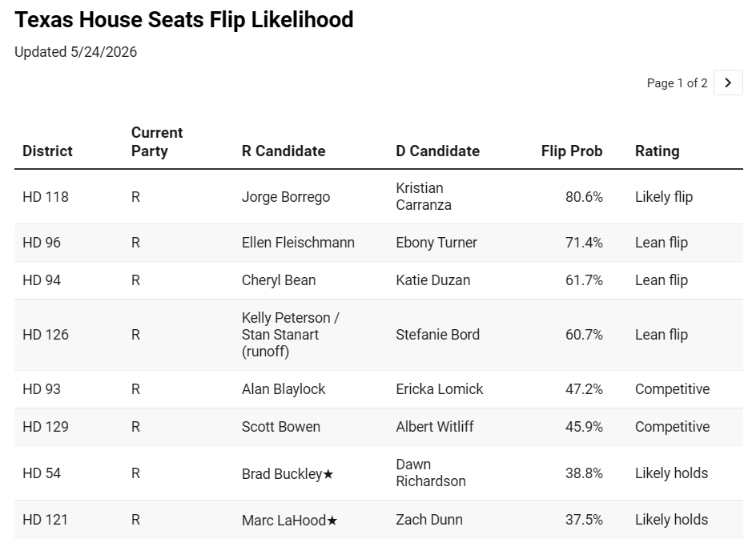Sort by Flip Prob column header
The image size is (756, 539).
coord(571,151)
